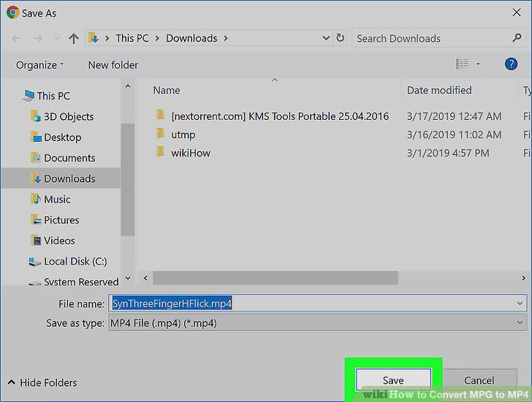Open Pictures in the sidebar
This screenshot has height=402, width=532.
(61, 220)
